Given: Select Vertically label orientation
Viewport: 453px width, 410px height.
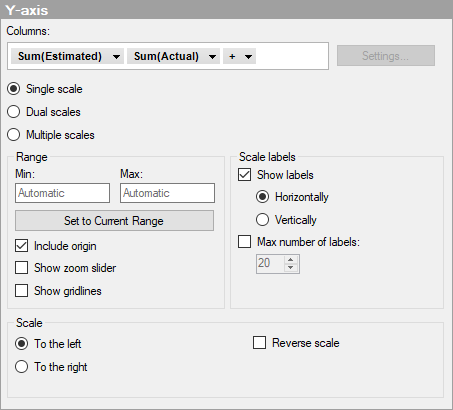Looking at the screenshot, I should 262,219.
